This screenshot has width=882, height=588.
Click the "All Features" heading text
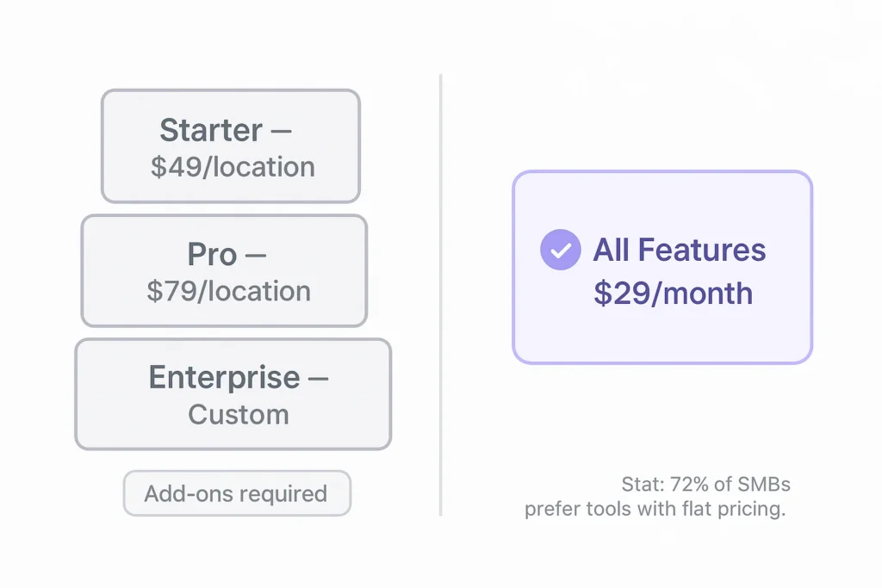[x=679, y=251]
